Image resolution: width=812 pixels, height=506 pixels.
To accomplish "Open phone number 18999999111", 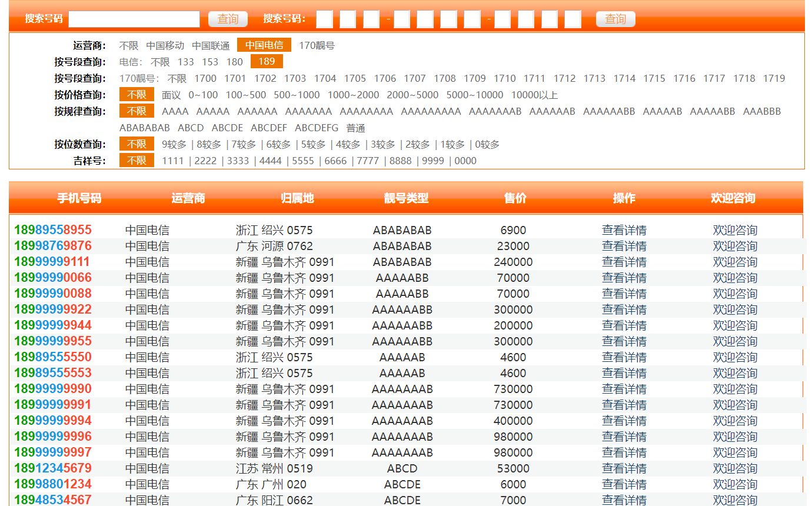I will pyautogui.click(x=53, y=262).
